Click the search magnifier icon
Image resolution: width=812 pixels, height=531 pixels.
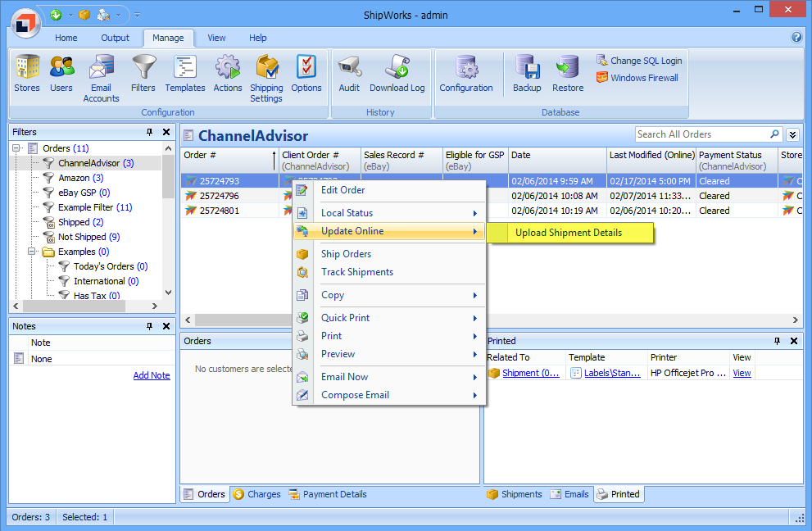coord(774,134)
